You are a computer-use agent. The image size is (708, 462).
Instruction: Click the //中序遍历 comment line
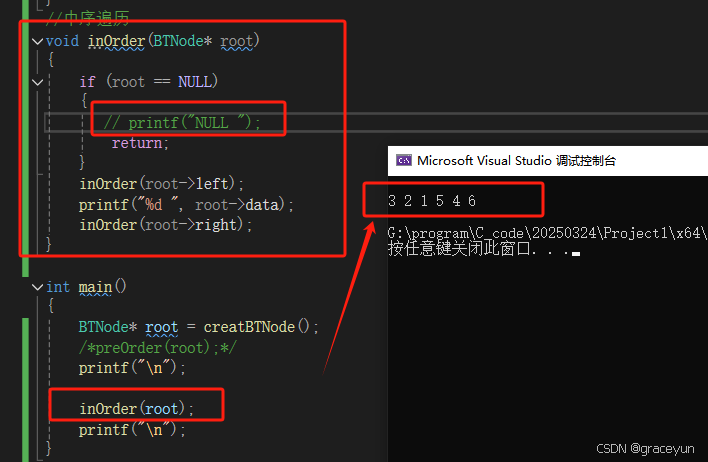(x=88, y=18)
